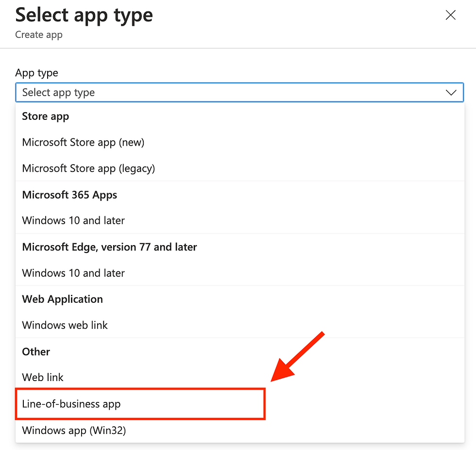Select Windows app (Win32) option

tap(240, 430)
